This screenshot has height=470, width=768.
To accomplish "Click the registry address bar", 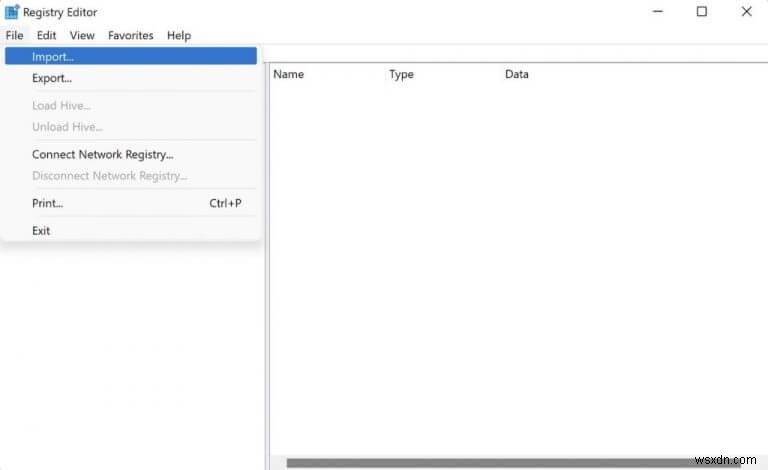I will point(515,53).
